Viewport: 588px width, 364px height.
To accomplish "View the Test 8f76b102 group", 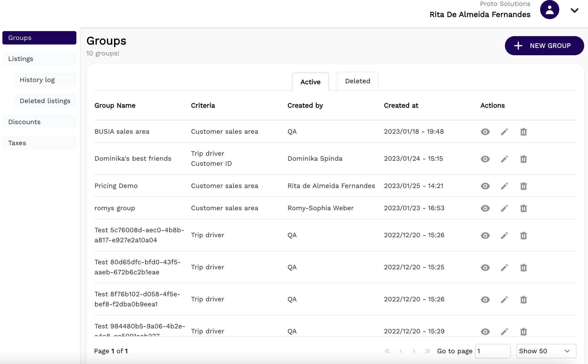I will [x=485, y=299].
